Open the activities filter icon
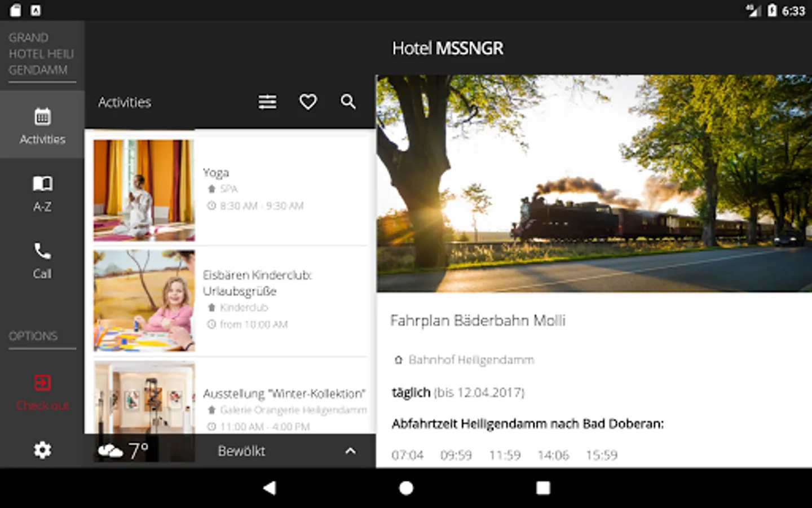This screenshot has width=812, height=508. [267, 102]
